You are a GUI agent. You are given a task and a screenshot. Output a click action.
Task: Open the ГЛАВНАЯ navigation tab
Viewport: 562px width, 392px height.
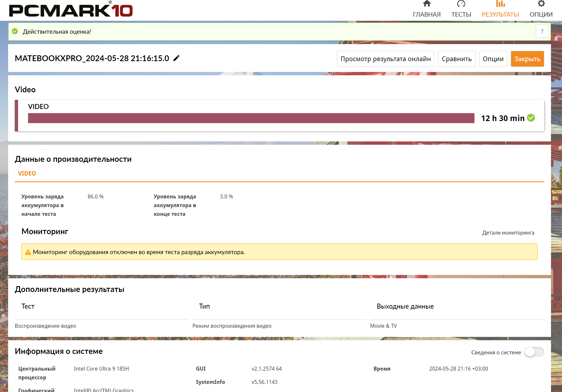pos(426,14)
